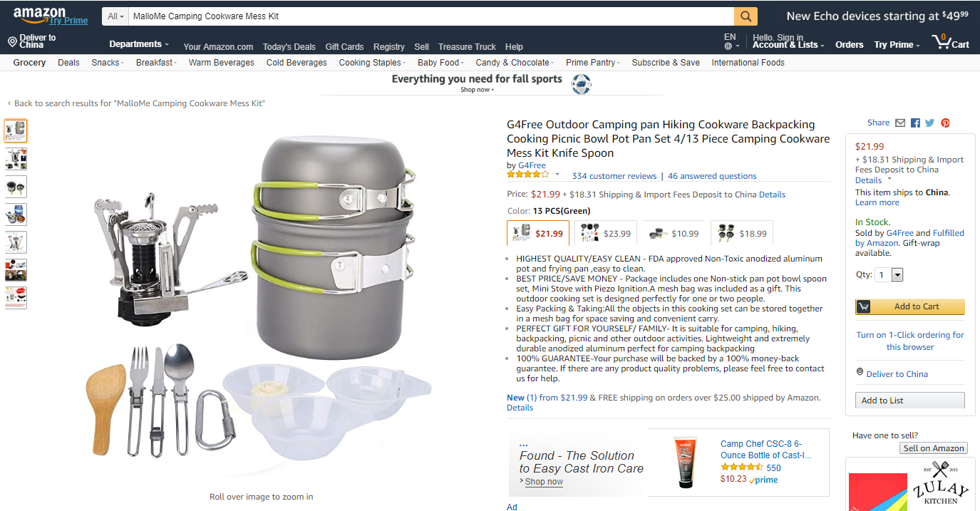Screen dimensions: 980x511
Task: Open the Cold Beverages grocery tab
Action: click(296, 63)
